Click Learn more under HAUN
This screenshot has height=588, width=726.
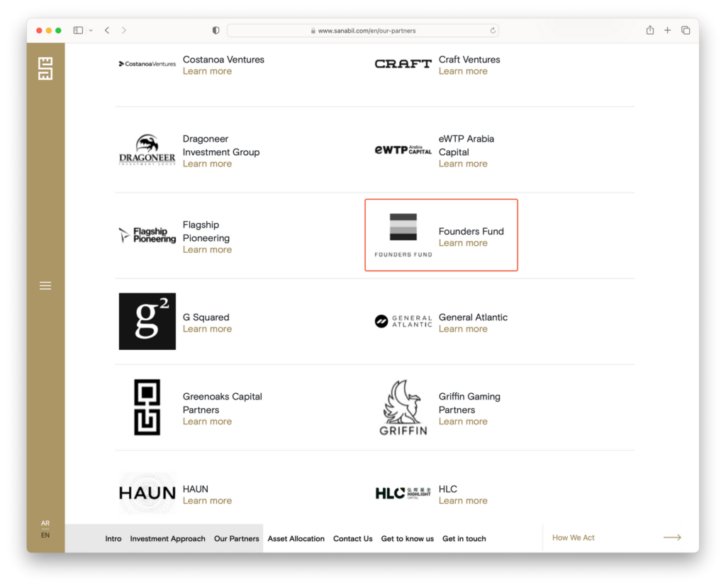(207, 500)
